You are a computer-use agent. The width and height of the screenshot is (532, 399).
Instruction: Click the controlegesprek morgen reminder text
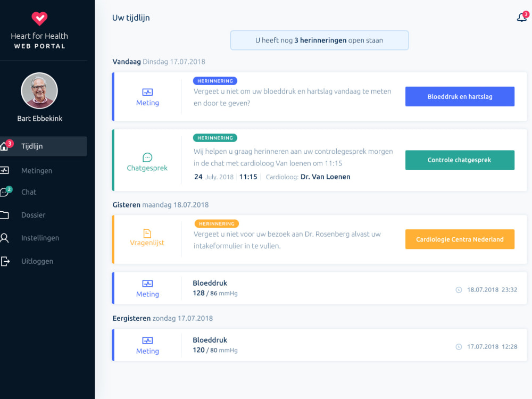(x=293, y=157)
